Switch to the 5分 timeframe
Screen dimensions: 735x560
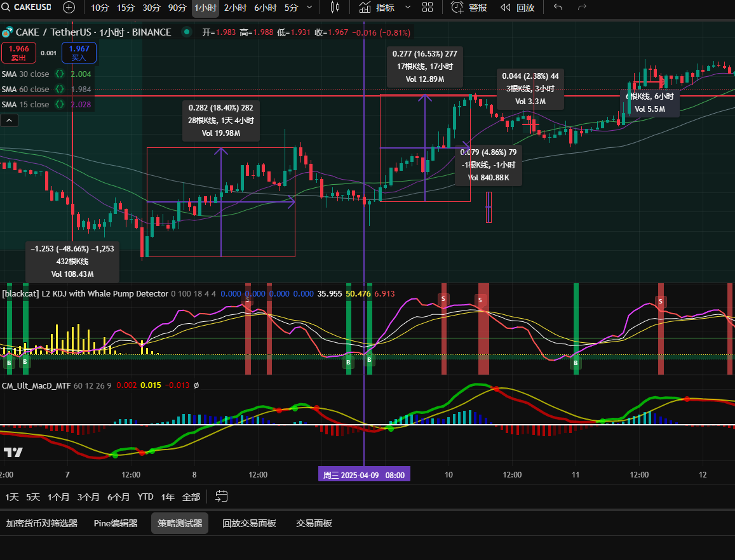tap(291, 8)
